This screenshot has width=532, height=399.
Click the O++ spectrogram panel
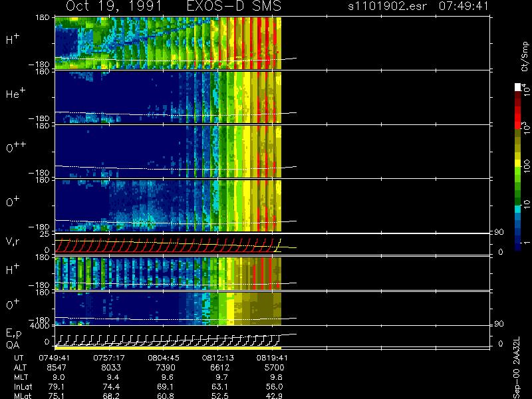pyautogui.click(x=168, y=152)
